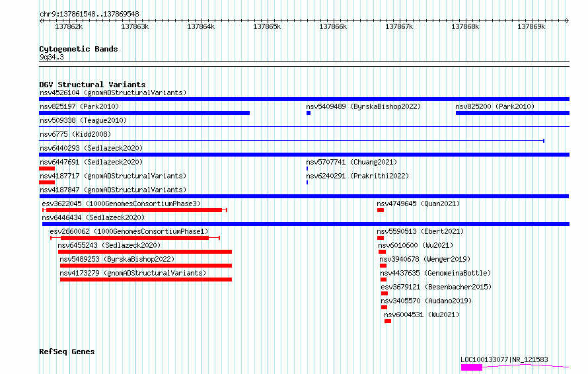Click the 137869k ruler tick label
Viewport: 588px width, 374px height.
coord(531,26)
